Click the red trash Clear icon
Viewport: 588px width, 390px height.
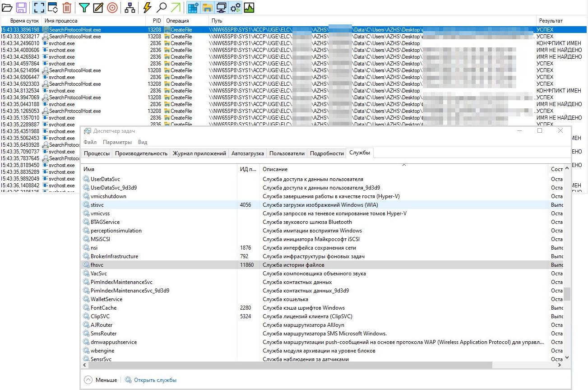(x=67, y=7)
